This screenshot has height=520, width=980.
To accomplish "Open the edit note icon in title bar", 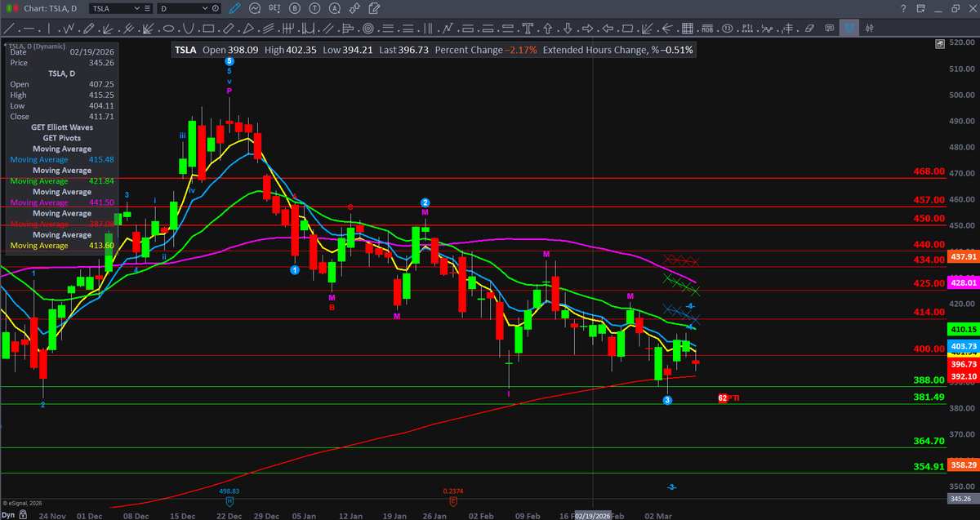I will pos(374,8).
